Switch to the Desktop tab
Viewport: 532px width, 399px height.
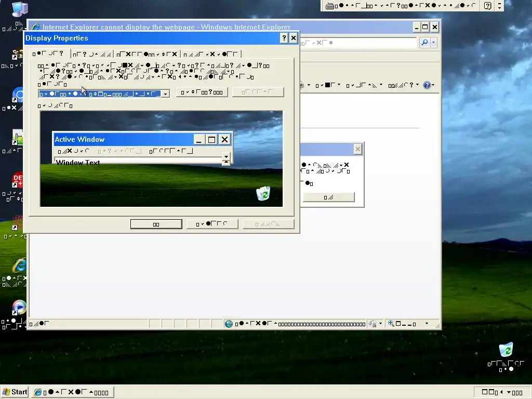[x=92, y=54]
